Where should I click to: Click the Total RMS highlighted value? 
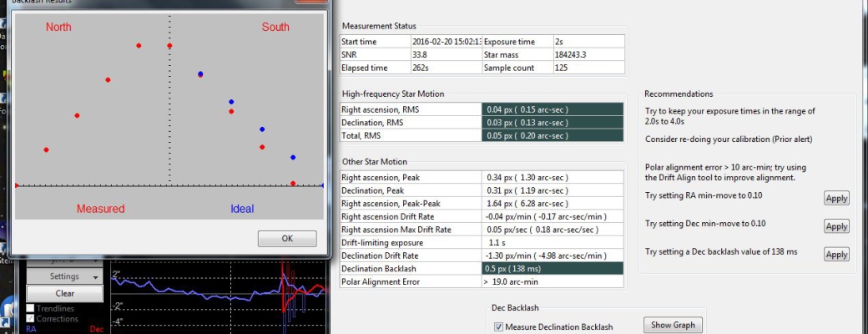553,136
